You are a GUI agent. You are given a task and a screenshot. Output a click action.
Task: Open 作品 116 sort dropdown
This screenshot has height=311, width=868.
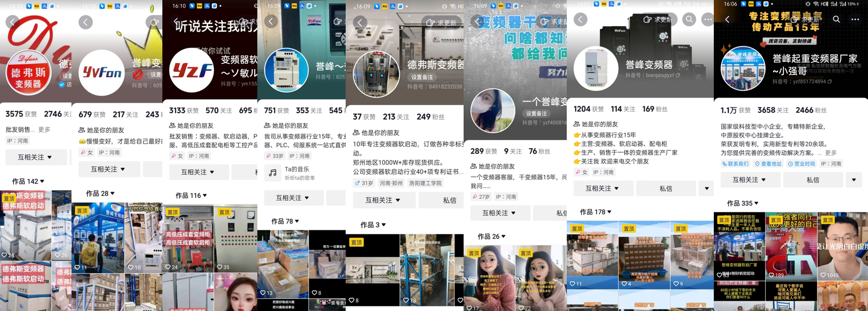click(191, 196)
